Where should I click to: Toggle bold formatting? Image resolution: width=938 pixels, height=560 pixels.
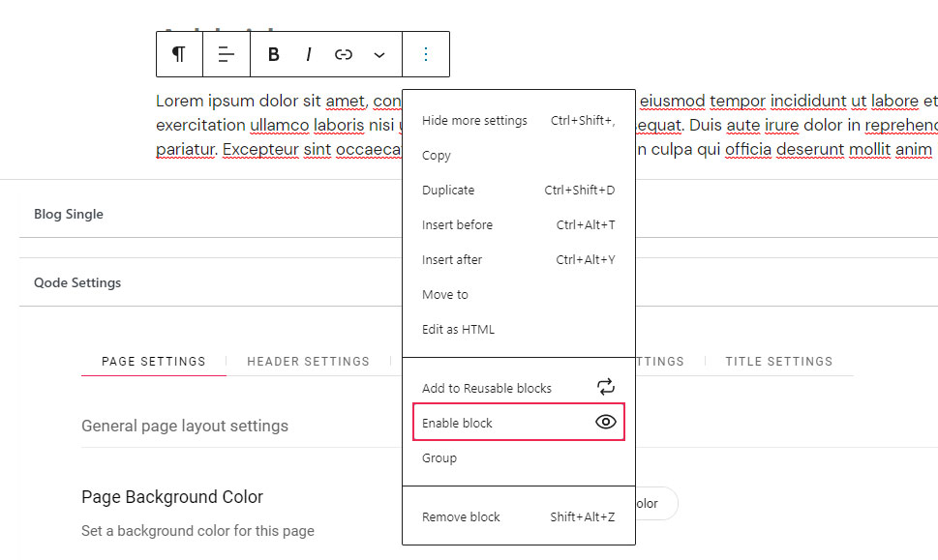coord(273,54)
